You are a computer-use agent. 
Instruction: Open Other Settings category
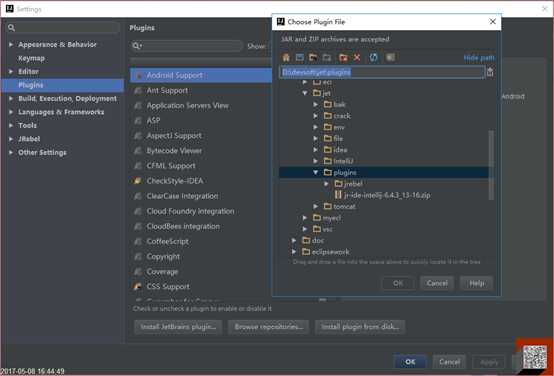42,153
